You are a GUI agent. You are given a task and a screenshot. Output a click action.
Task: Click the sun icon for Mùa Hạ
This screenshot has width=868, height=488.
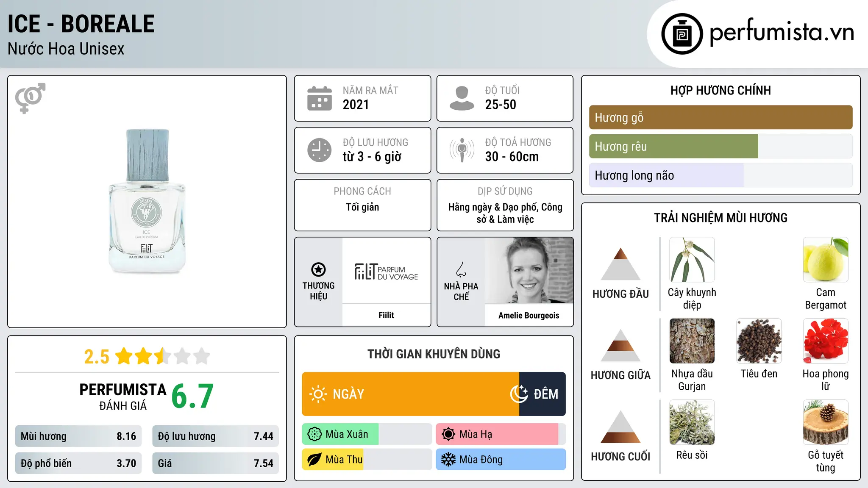coord(448,434)
